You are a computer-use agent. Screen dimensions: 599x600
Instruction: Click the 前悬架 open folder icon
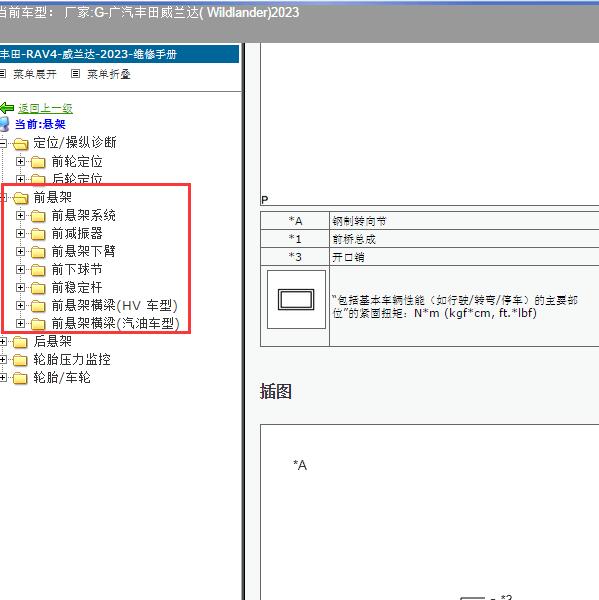pos(21,198)
